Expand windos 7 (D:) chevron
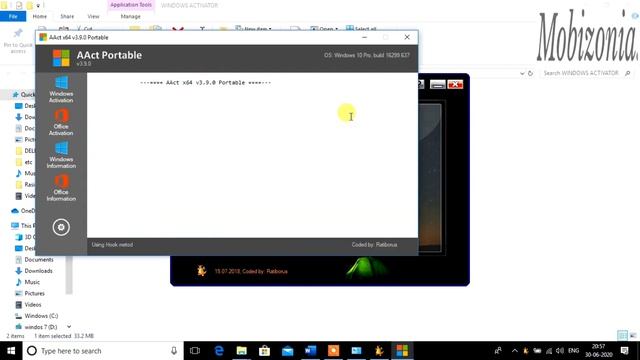640x360 pixels. 69,327
